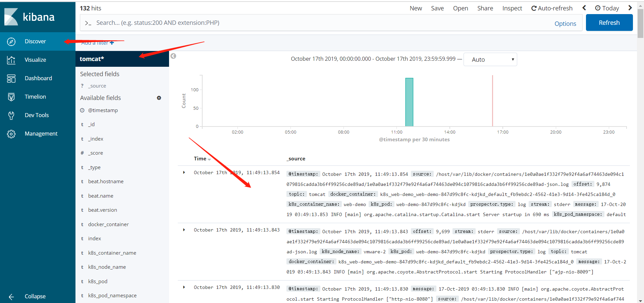Click the Collapse arrow icon
The image size is (644, 303).
tap(11, 297)
